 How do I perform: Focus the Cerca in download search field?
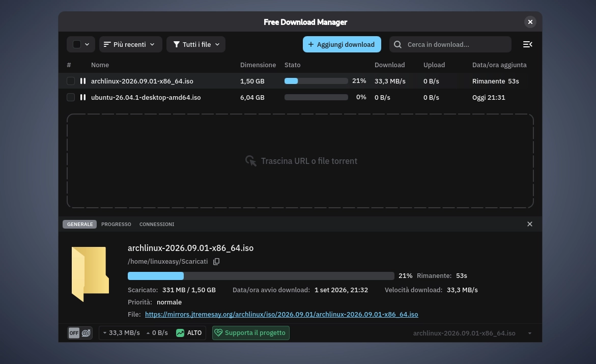(x=450, y=44)
